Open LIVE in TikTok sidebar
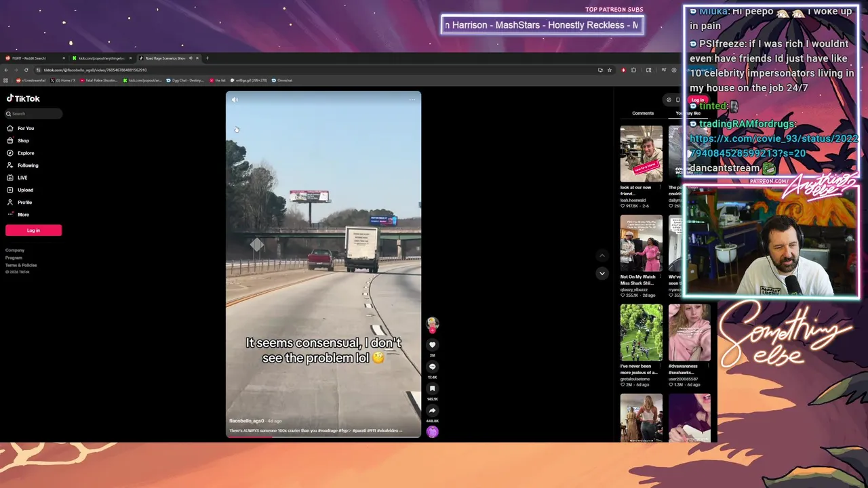 [x=18, y=178]
